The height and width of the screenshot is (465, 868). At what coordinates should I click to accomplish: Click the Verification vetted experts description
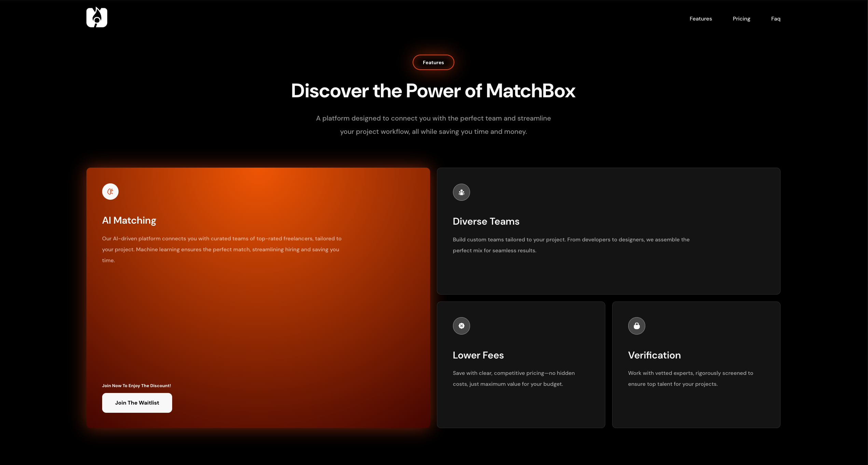click(690, 378)
